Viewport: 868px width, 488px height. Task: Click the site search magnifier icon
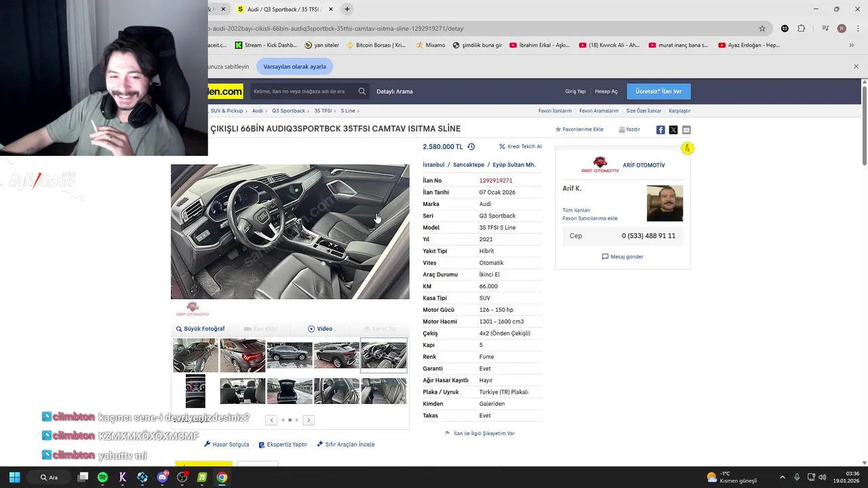362,91
